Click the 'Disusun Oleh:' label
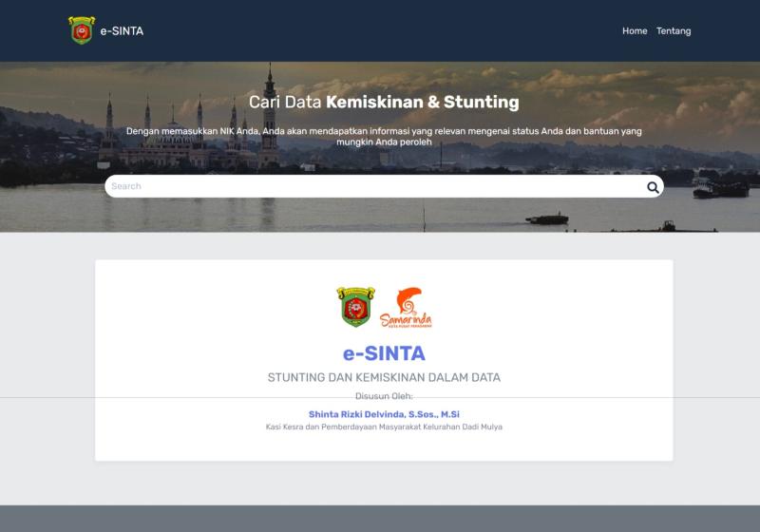This screenshot has height=532, width=760. coord(384,396)
